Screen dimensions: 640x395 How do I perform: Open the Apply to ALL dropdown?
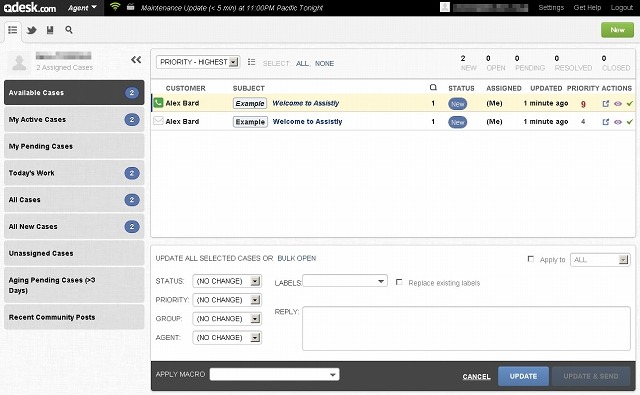[600, 260]
